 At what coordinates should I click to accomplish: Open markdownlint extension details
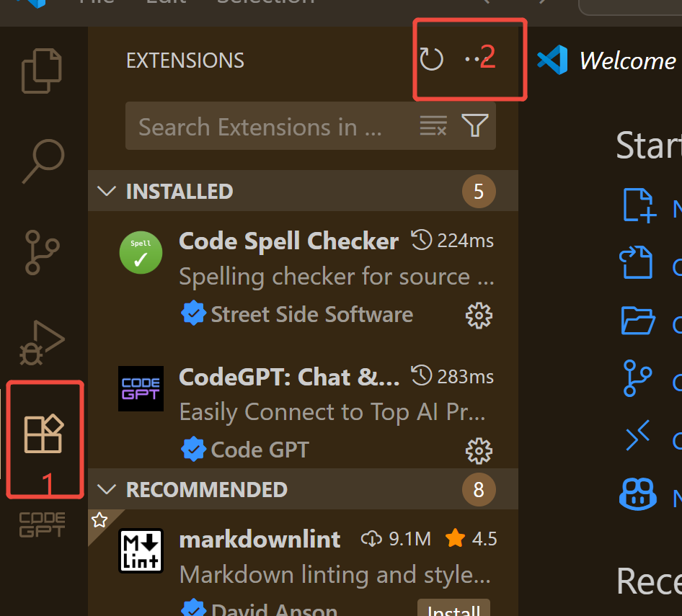tap(260, 539)
